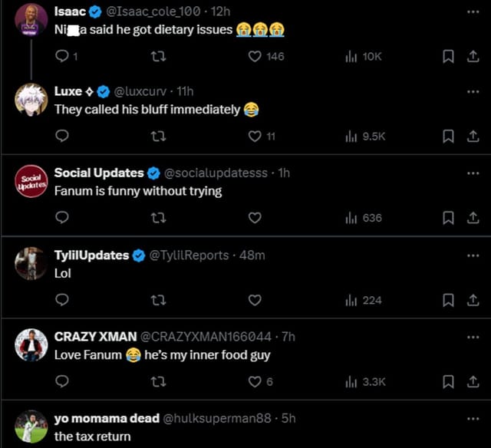
Task: Share the Social Updates tweet
Action: (x=473, y=218)
